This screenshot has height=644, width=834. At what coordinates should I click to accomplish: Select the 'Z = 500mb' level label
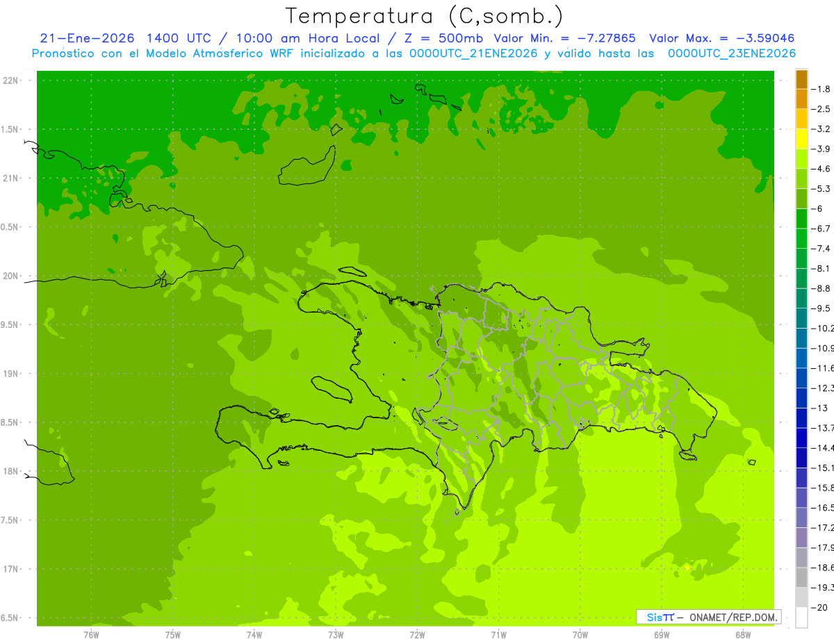(x=444, y=38)
